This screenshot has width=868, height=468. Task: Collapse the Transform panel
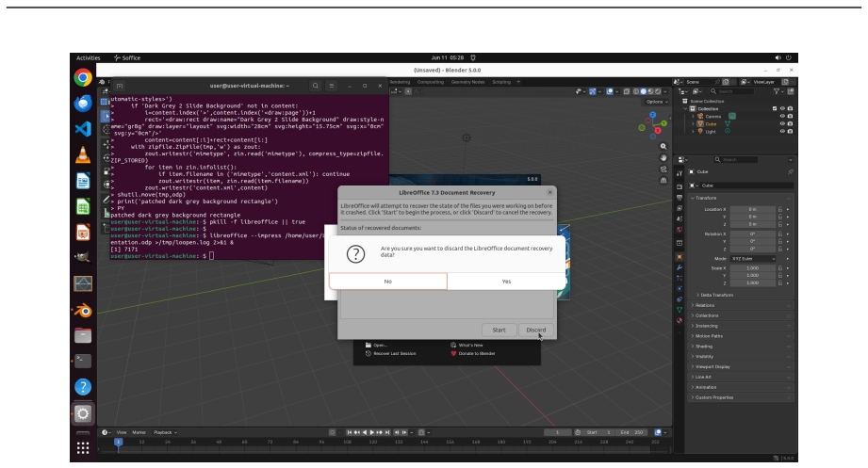[704, 198]
